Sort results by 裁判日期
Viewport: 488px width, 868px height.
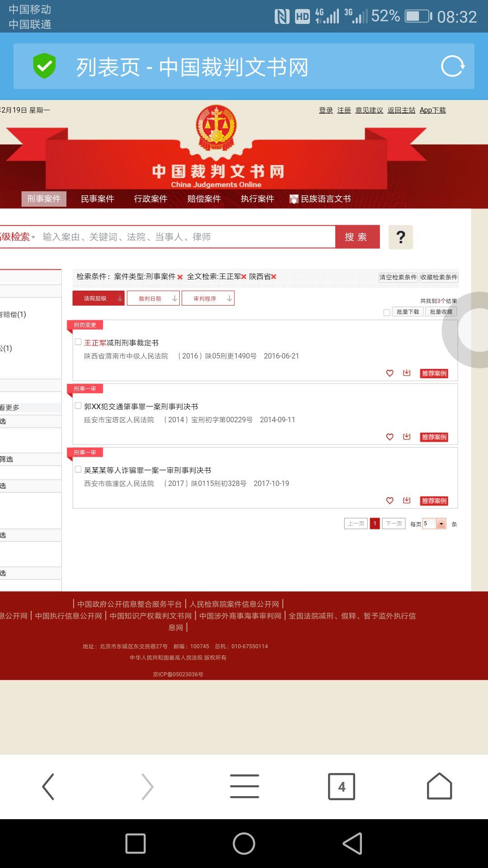153,298
